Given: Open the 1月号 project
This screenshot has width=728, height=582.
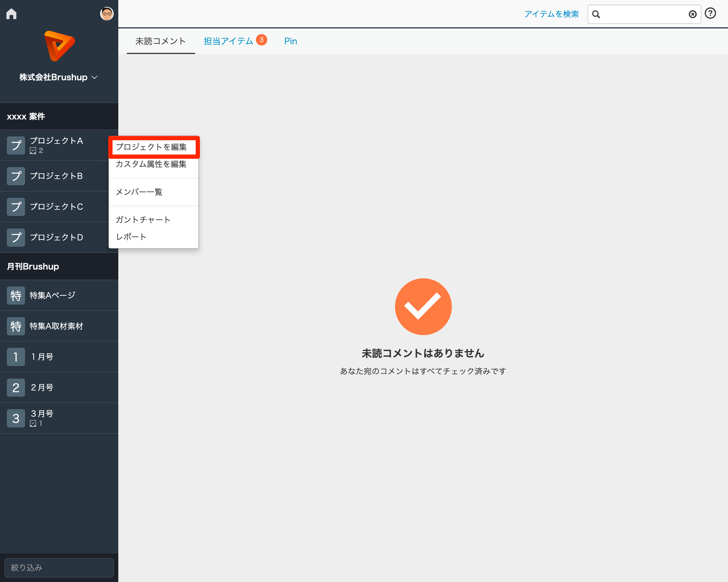Looking at the screenshot, I should (59, 357).
